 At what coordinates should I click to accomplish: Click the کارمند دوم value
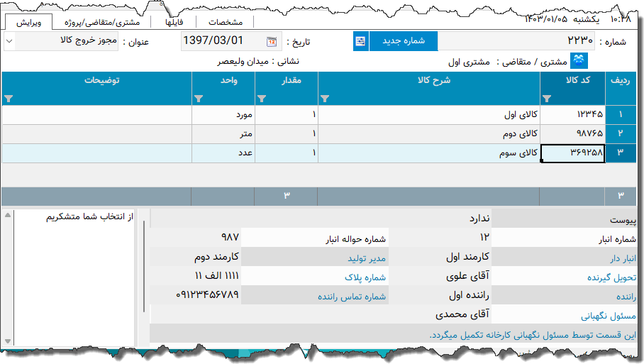point(216,257)
